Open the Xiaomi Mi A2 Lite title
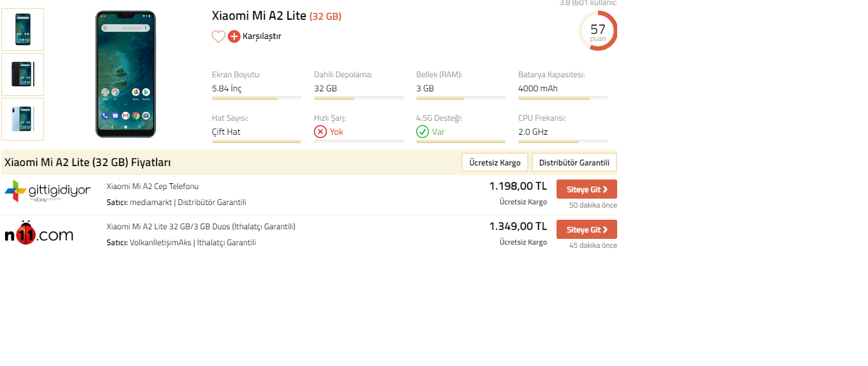The height and width of the screenshot is (366, 868). pos(276,16)
